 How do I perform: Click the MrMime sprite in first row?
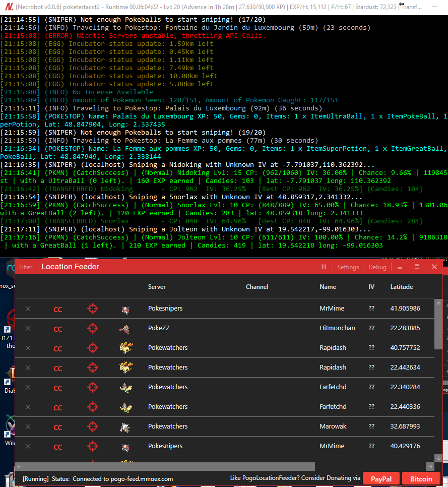click(x=125, y=310)
